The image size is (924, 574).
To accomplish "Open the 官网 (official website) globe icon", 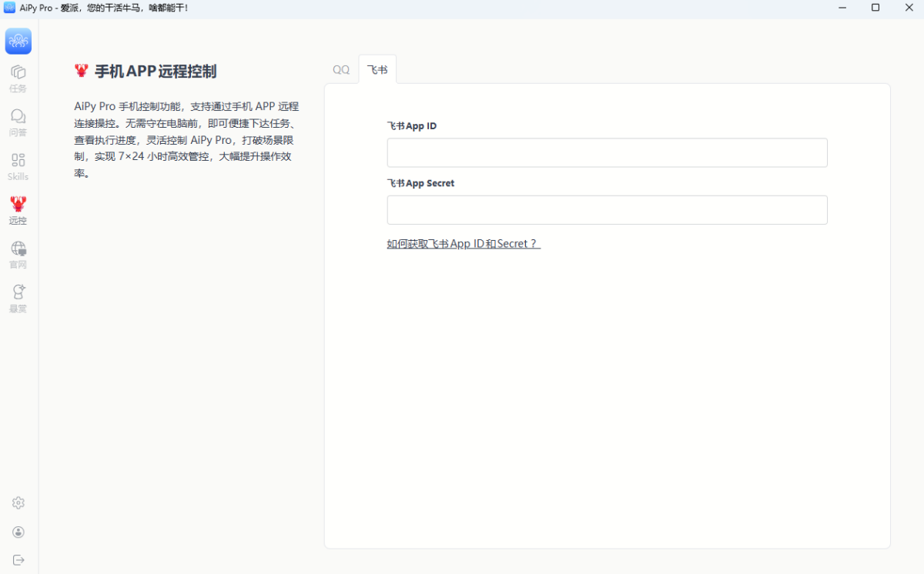I will 18,254.
